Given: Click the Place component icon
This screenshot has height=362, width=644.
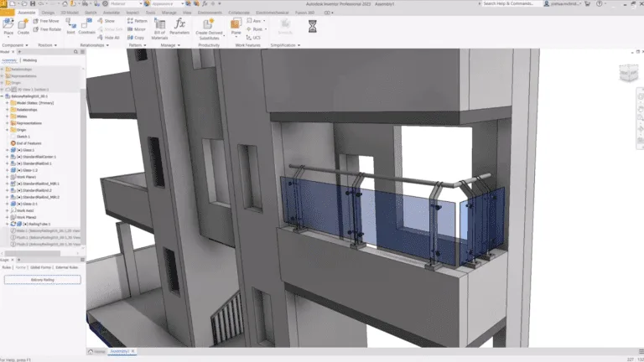Looking at the screenshot, I should [x=8, y=25].
